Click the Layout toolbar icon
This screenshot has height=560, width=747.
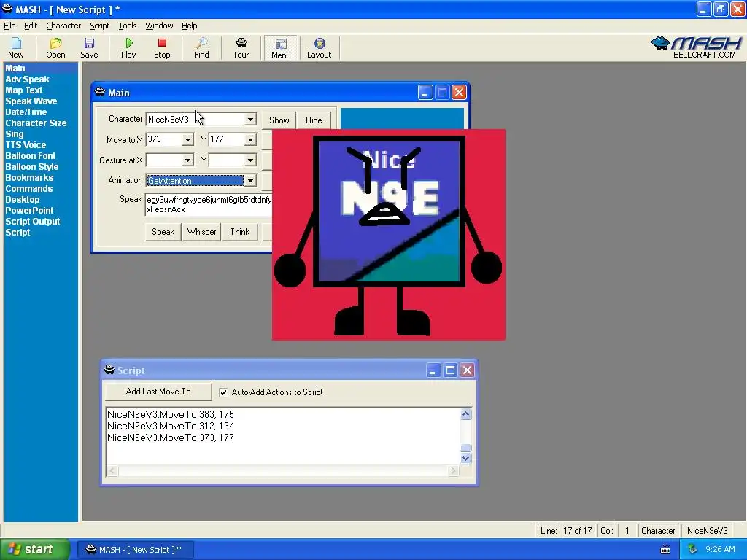coord(320,48)
